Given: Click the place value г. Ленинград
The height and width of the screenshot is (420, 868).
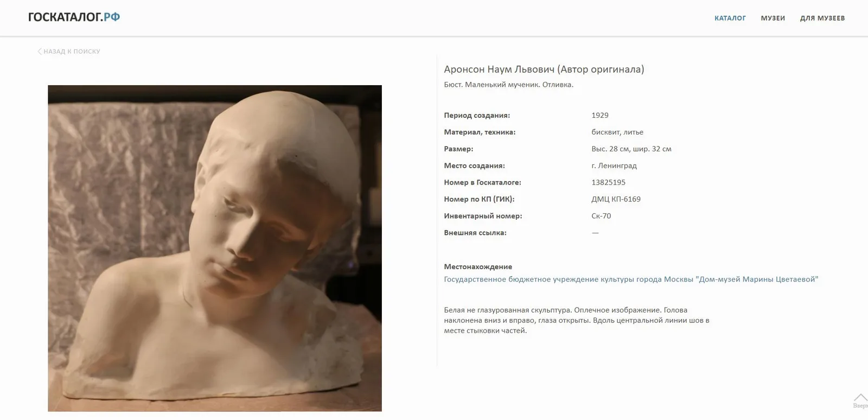Looking at the screenshot, I should (614, 166).
